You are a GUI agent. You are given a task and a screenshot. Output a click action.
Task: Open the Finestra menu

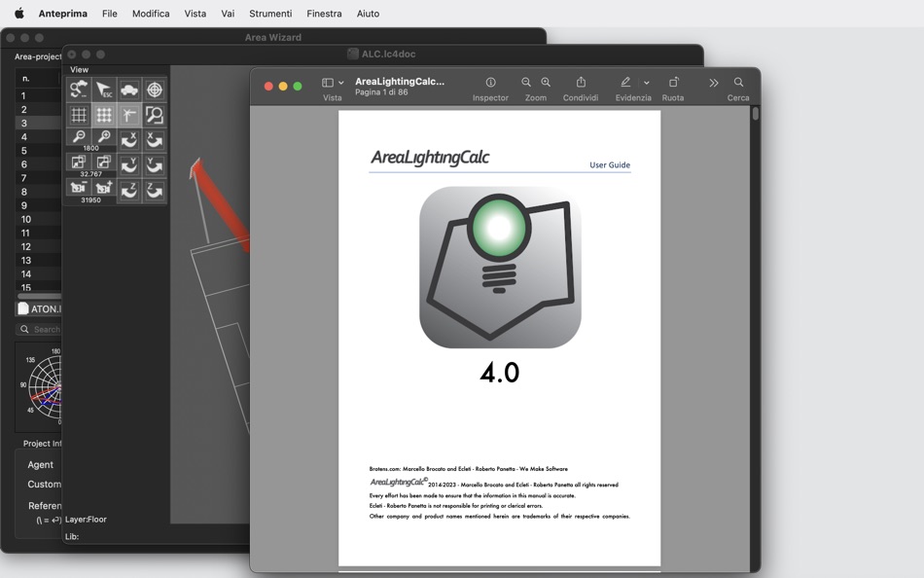click(x=324, y=13)
